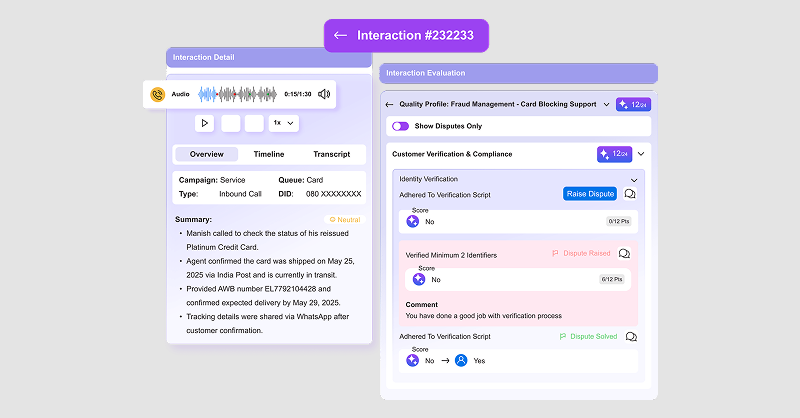Screen dimensions: 800x418
Task: Click the phone call icon beside Audio
Action: coord(157,94)
